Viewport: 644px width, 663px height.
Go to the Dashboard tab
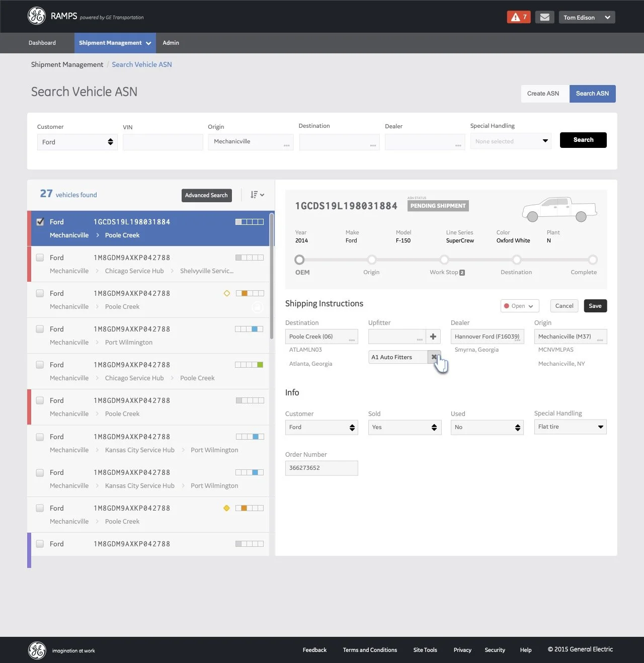click(42, 43)
